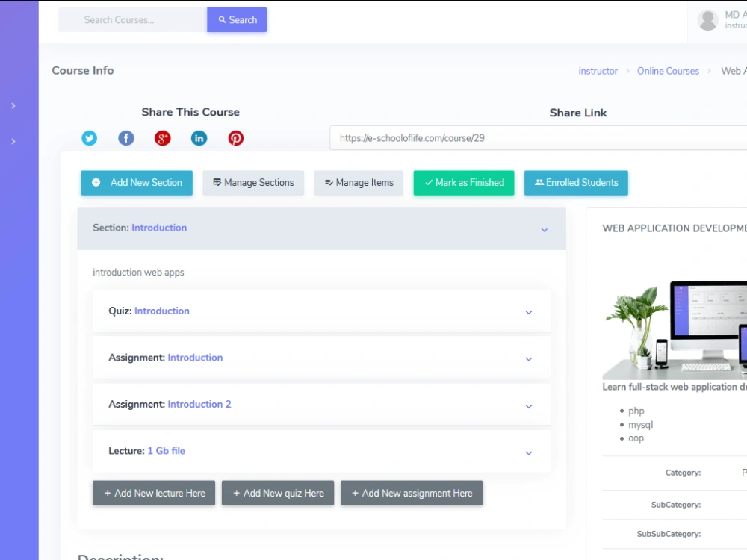Viewport: 747px width, 560px height.
Task: Click the 'php' list item
Action: tap(636, 411)
